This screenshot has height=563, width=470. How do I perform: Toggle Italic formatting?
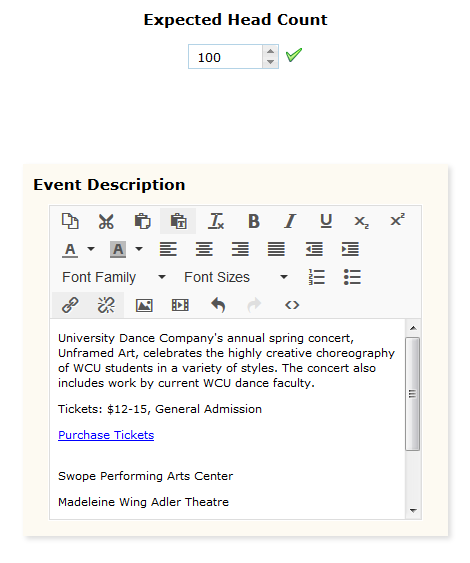[290, 221]
